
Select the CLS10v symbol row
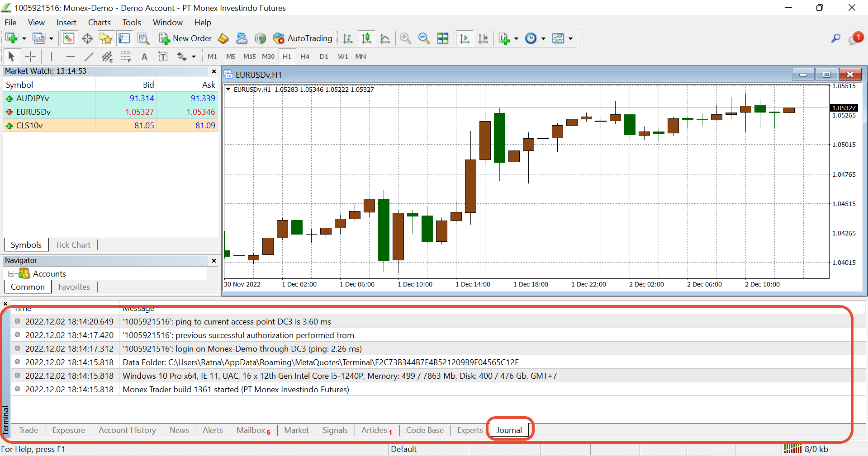[x=111, y=126]
